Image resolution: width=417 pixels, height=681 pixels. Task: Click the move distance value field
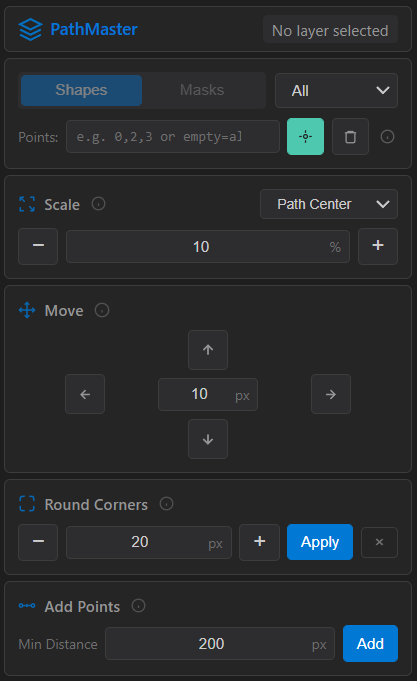click(x=208, y=394)
